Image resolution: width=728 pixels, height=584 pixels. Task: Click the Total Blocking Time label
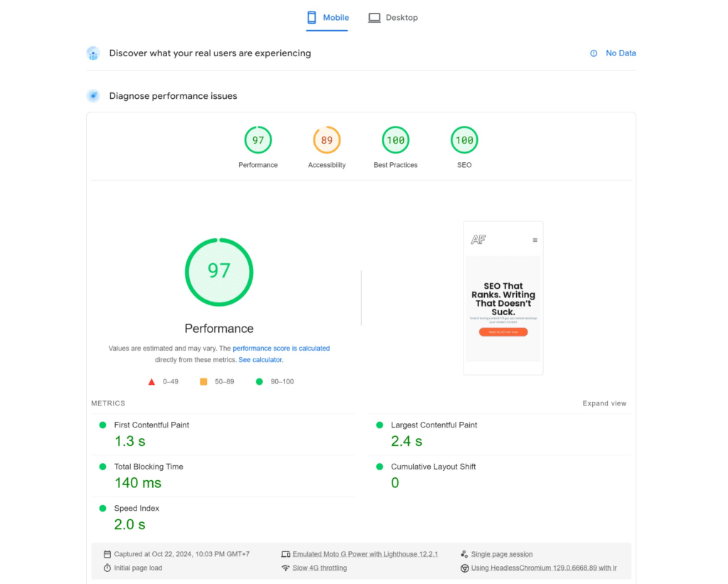coord(149,467)
